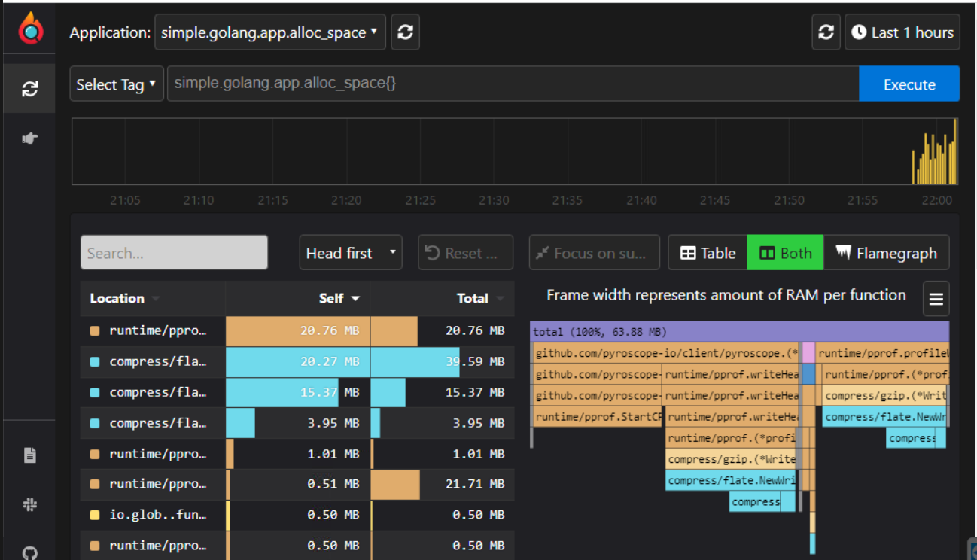Open the Last 1 hours time picker
This screenshot has width=977, height=560.
pos(902,32)
